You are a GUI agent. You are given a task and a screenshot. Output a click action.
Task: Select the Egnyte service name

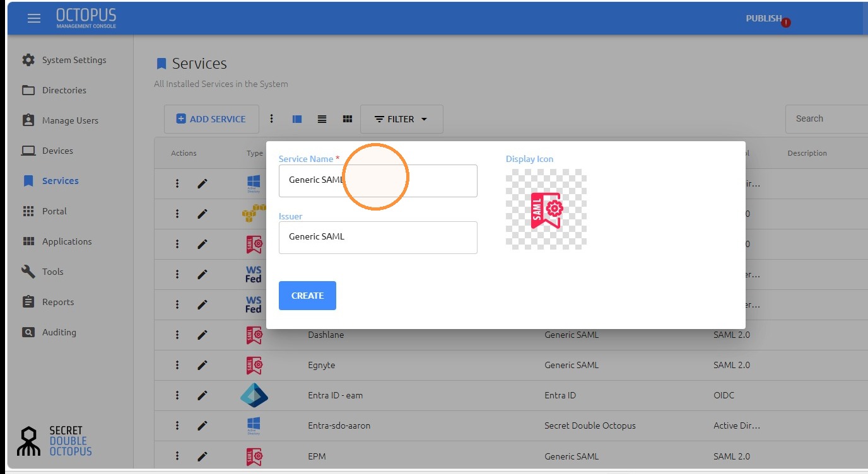pyautogui.click(x=320, y=365)
